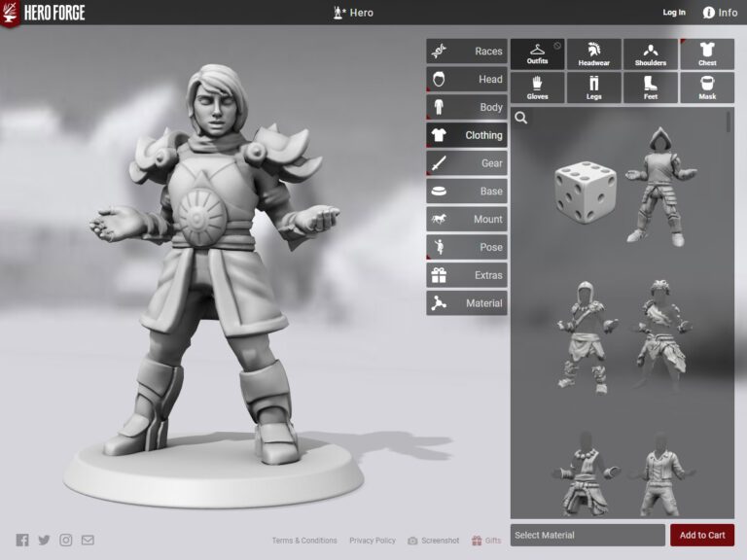
Task: Select the Mask tab
Action: pos(707,87)
